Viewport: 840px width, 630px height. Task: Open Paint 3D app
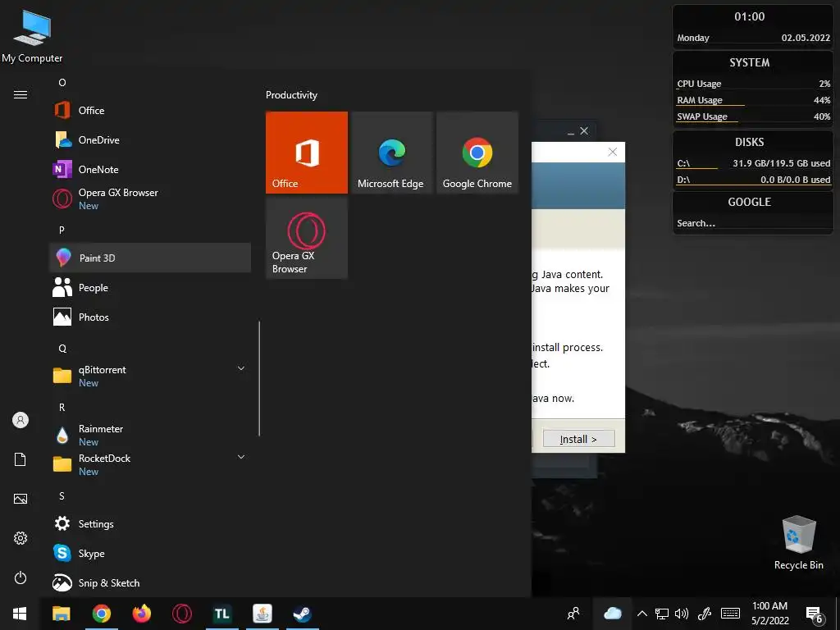point(150,258)
